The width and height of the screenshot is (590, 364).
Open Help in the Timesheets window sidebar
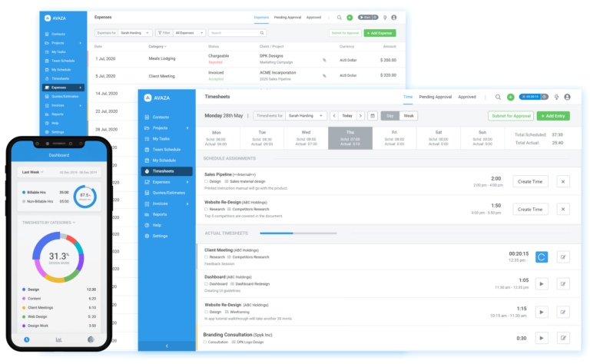pyautogui.click(x=157, y=225)
